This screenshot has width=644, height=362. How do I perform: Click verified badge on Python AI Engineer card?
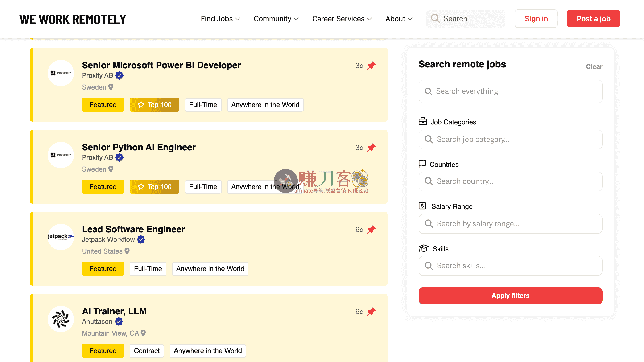point(119,157)
